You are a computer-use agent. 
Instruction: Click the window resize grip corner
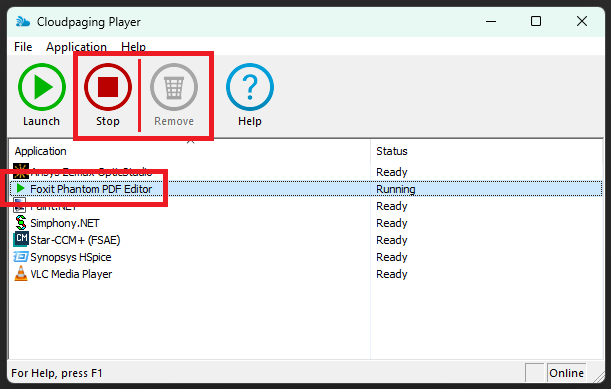coord(598,376)
